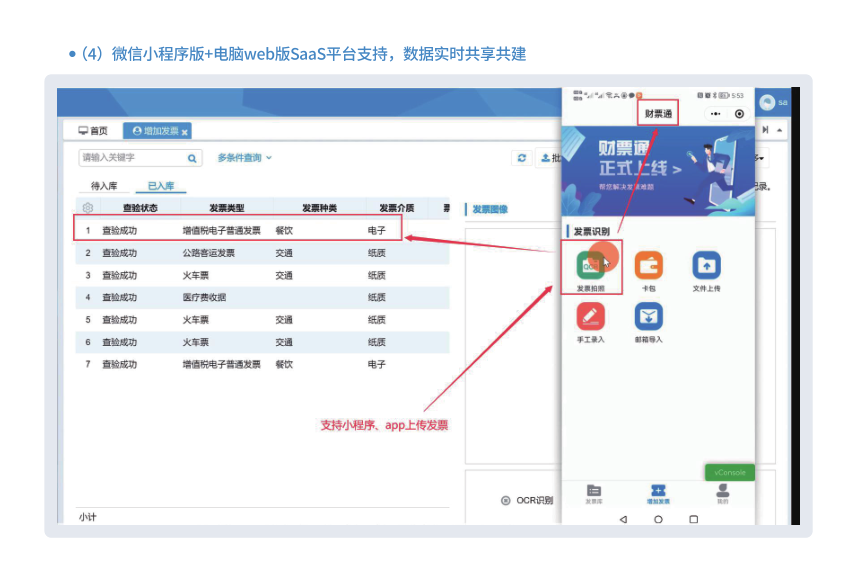Open the mini program three-dot menu
The image size is (850, 570).
tap(715, 114)
